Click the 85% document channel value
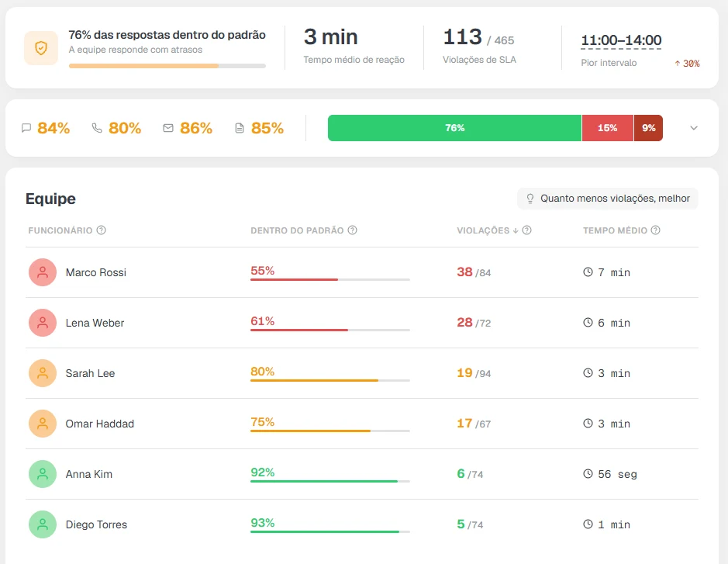 point(267,128)
